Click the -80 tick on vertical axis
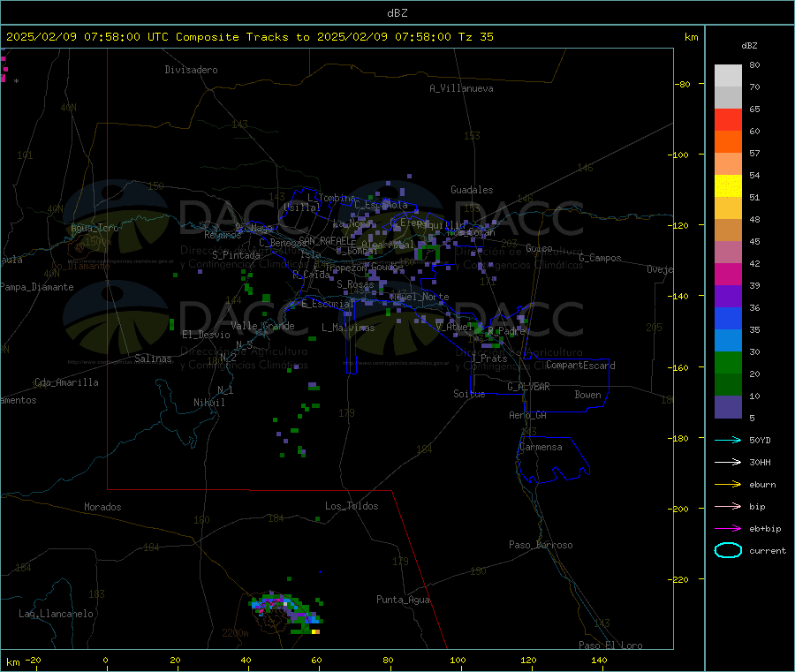The width and height of the screenshot is (795, 672). click(683, 84)
